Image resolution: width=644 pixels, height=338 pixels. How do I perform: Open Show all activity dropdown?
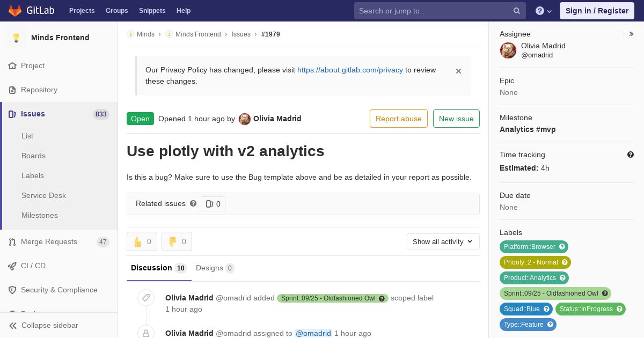coord(443,241)
